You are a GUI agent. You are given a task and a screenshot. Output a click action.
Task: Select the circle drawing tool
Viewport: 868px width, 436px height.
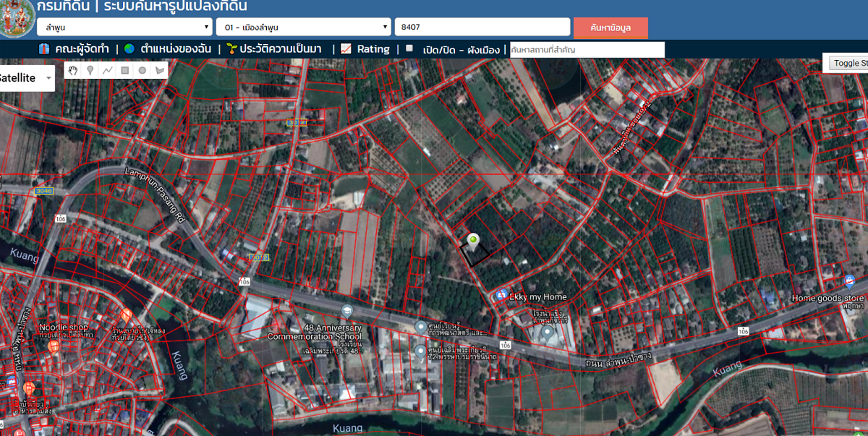[x=142, y=70]
